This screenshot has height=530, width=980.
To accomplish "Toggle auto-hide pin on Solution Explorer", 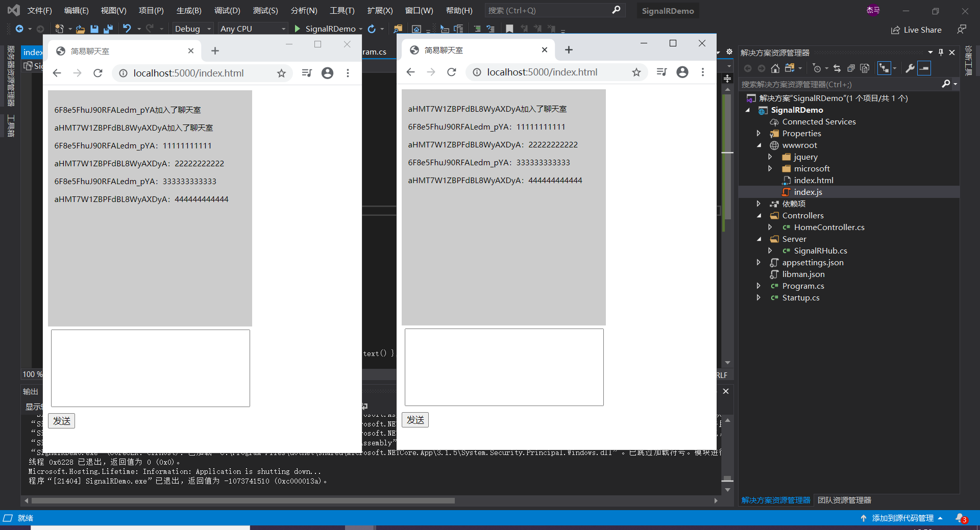I will pos(941,53).
